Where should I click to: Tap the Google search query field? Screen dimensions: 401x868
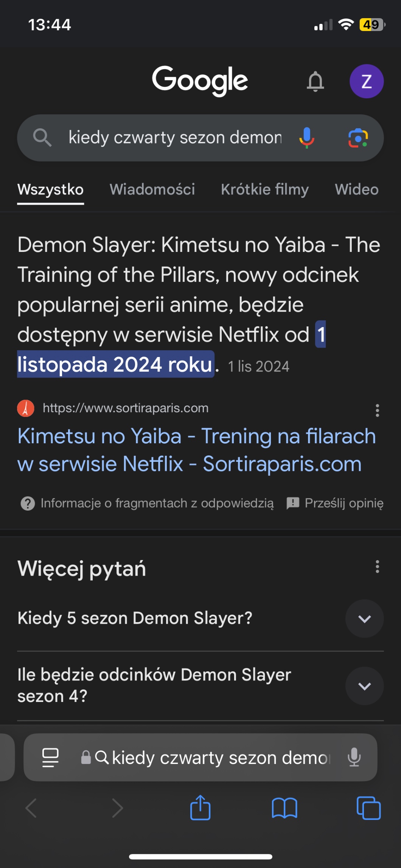[x=175, y=138]
